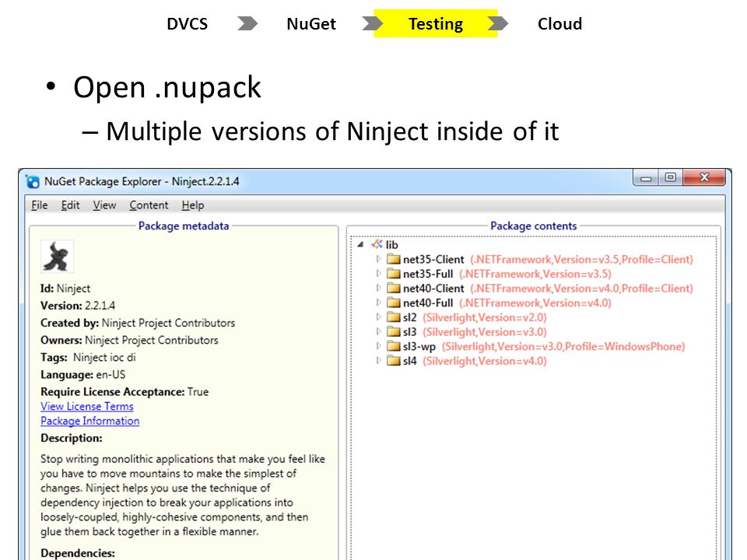Click the 'Dependencies:' heading
Viewport: 747px width, 560px height.
(78, 553)
